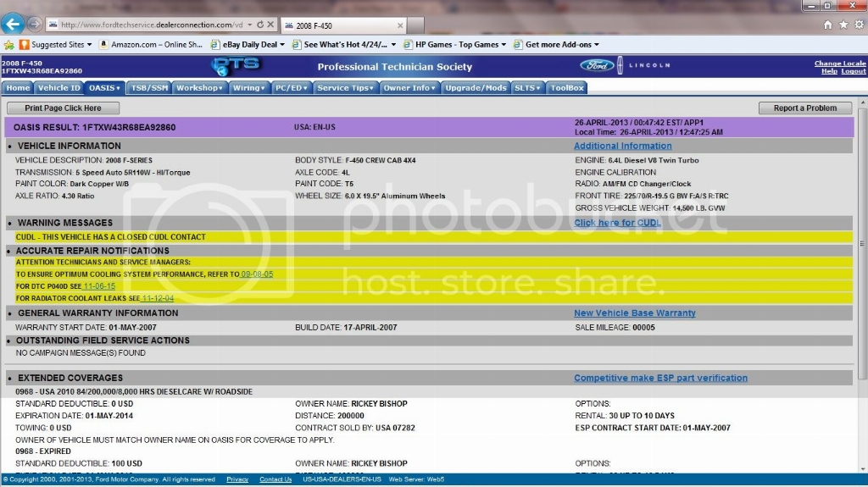Viewport: 868px width, 487px height.
Task: Click page scrollbar up arrow
Action: (862, 103)
